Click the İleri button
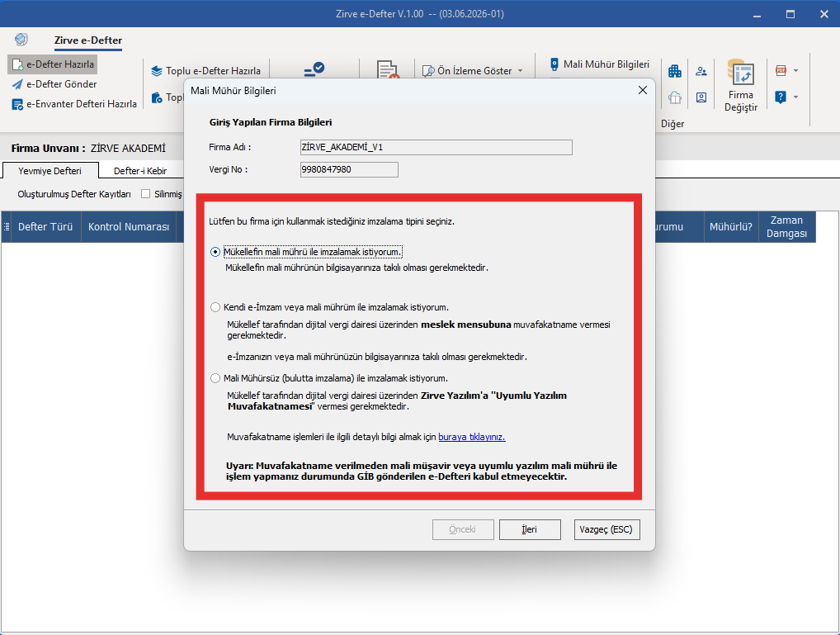This screenshot has height=635, width=840. coord(530,529)
